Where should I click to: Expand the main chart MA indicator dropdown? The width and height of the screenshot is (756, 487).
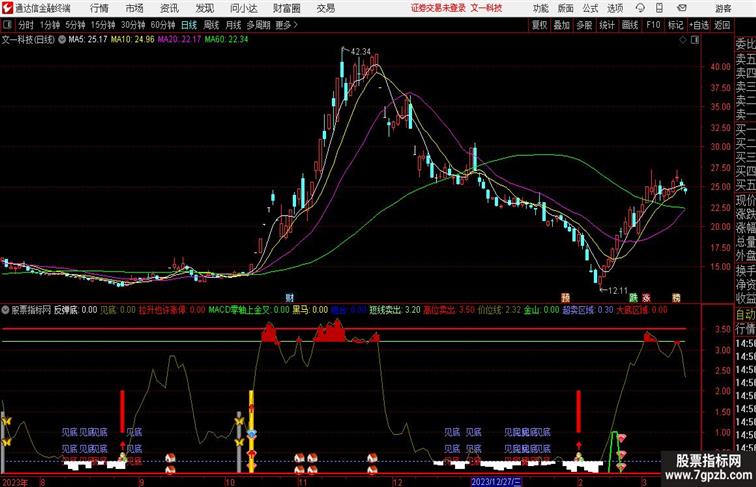(x=62, y=40)
